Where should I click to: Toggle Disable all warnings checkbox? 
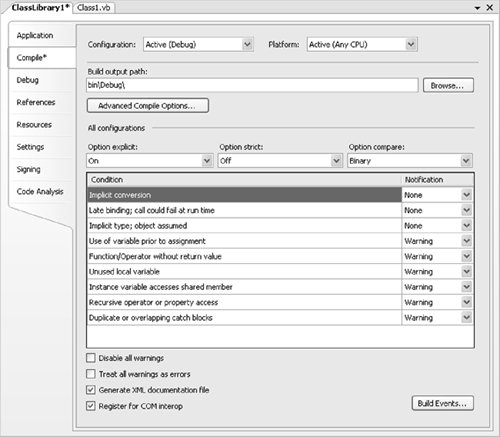[x=91, y=358]
